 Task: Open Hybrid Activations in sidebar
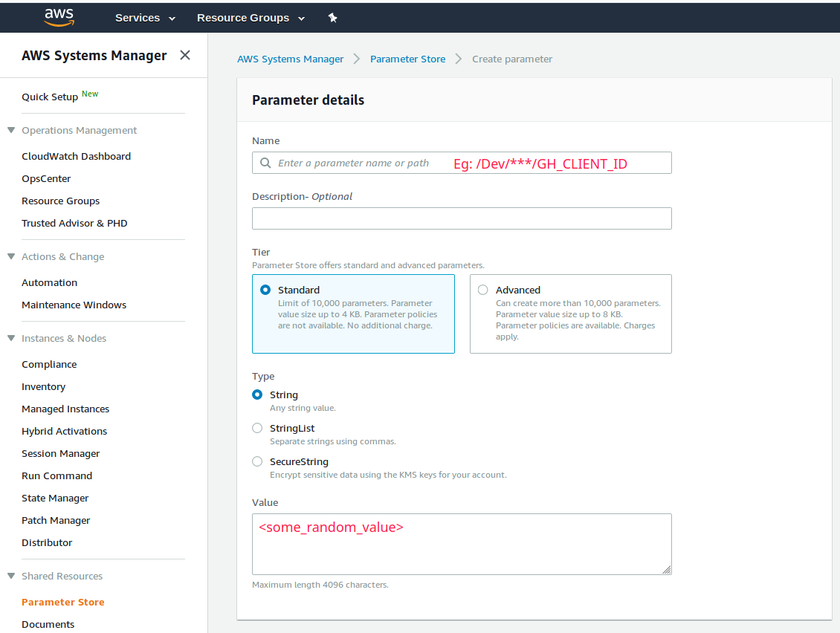pyautogui.click(x=64, y=431)
